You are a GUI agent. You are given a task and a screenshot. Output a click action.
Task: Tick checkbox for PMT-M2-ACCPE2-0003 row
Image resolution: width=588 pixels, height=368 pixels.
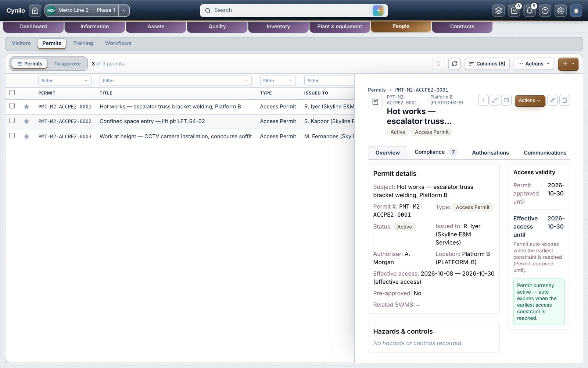pyautogui.click(x=12, y=136)
